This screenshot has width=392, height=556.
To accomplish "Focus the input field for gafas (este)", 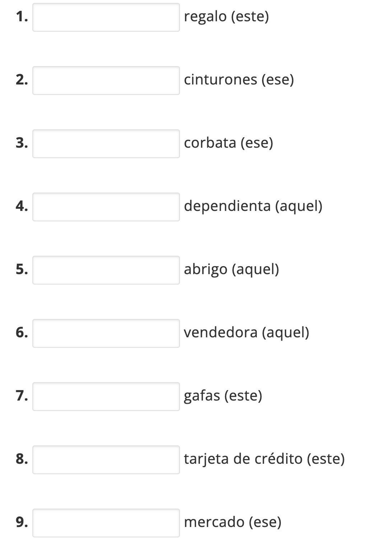I will (x=106, y=397).
